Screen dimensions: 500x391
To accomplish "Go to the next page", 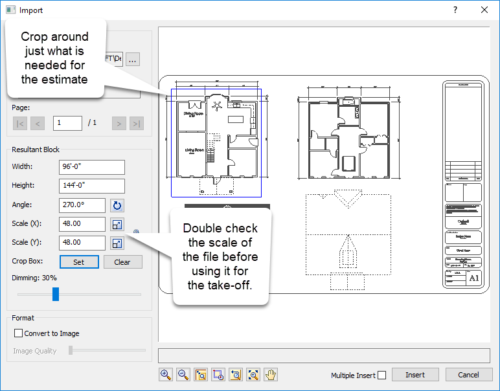I will point(119,124).
